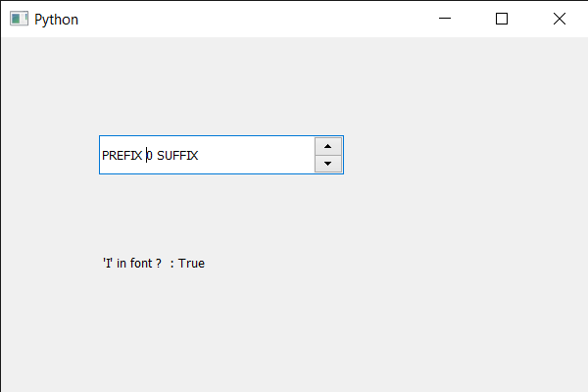The height and width of the screenshot is (392, 588).
Task: Maximize the Python window
Action: click(502, 19)
